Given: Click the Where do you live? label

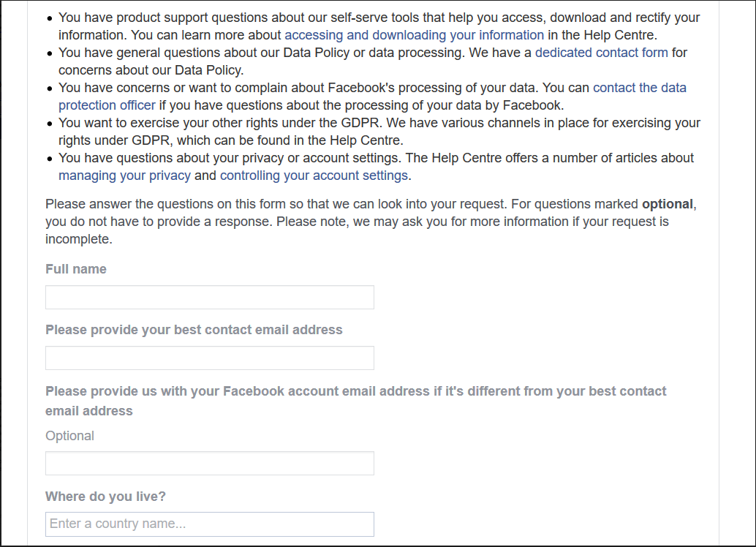Looking at the screenshot, I should click(x=105, y=497).
